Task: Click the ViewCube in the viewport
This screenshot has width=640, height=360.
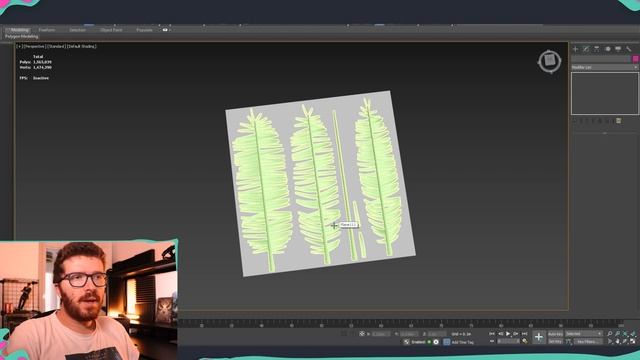Action: click(x=549, y=61)
